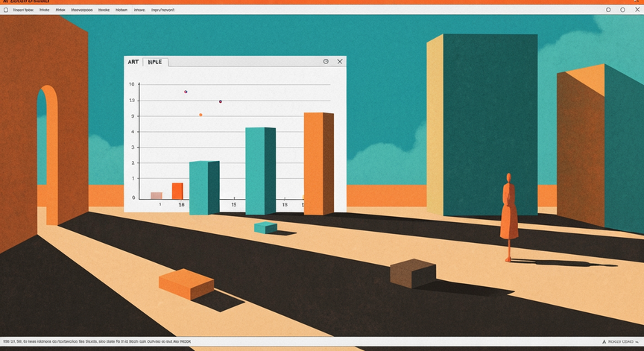This screenshot has height=351, width=644.
Task: Click the x-axis label 15
Action: pyautogui.click(x=234, y=204)
